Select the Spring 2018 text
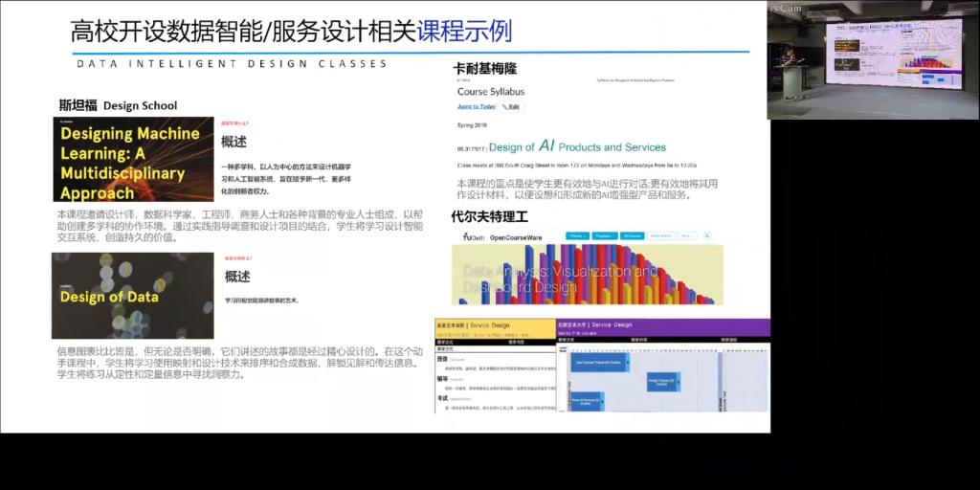The height and width of the screenshot is (490, 980). [x=472, y=125]
